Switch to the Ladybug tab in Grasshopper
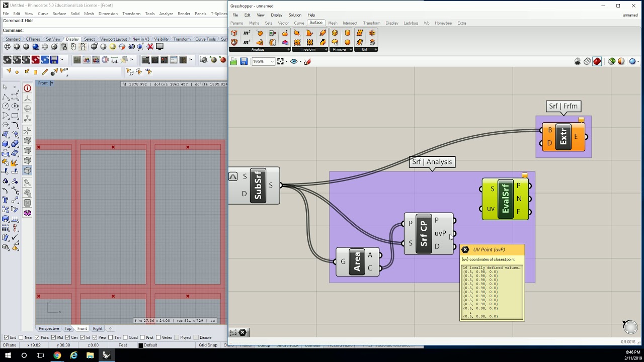The height and width of the screenshot is (362, 644). (411, 23)
